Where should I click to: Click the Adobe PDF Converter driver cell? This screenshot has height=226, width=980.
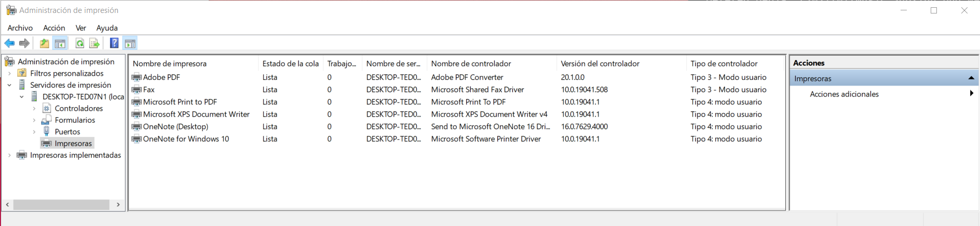click(x=467, y=77)
